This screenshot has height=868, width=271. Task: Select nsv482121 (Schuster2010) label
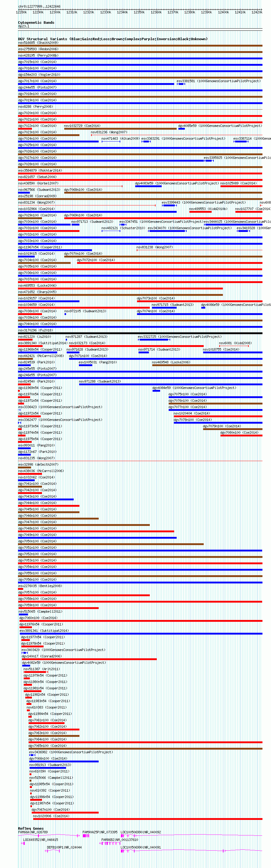[123, 228]
